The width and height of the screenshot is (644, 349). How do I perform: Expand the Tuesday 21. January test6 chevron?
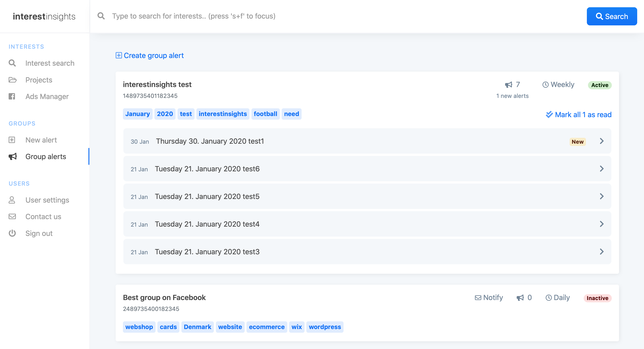point(602,169)
